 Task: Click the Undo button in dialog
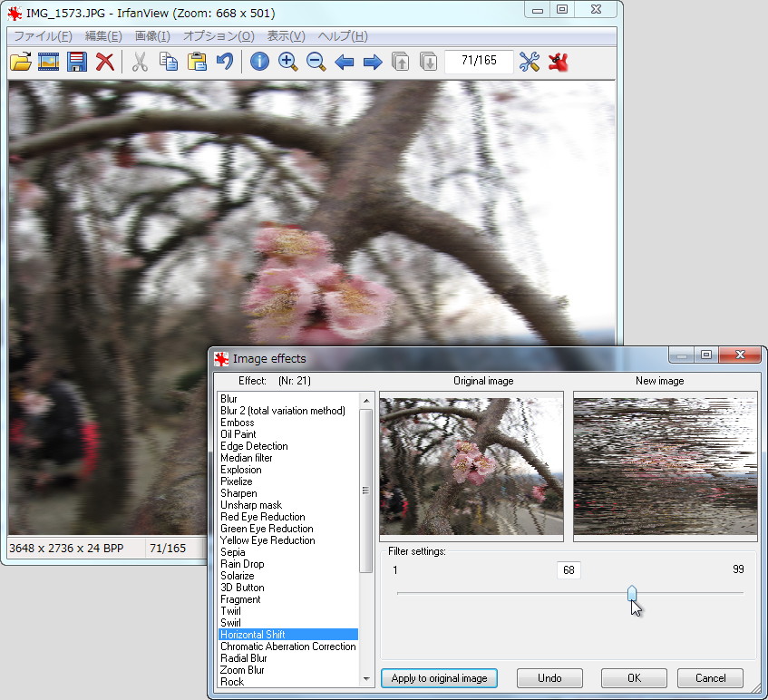(549, 678)
